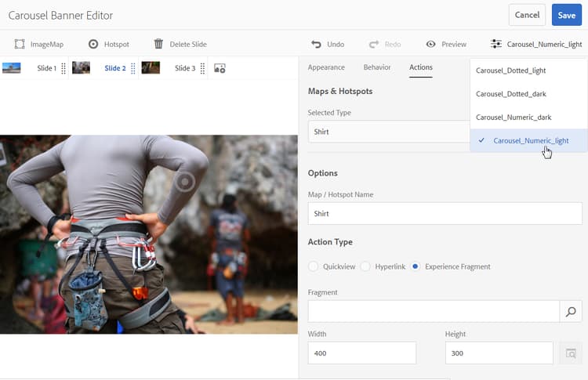The image size is (588, 380).
Task: Open the Slide 2 thumbnail
Action: (x=81, y=68)
